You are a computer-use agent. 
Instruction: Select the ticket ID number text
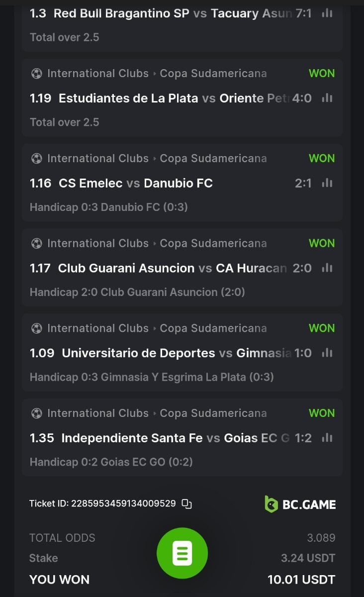coord(123,503)
